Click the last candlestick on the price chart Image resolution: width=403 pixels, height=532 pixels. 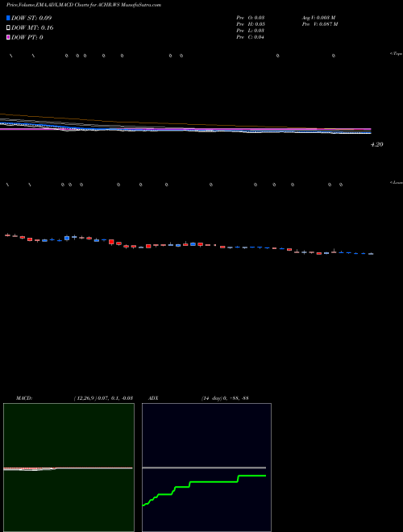click(x=371, y=253)
